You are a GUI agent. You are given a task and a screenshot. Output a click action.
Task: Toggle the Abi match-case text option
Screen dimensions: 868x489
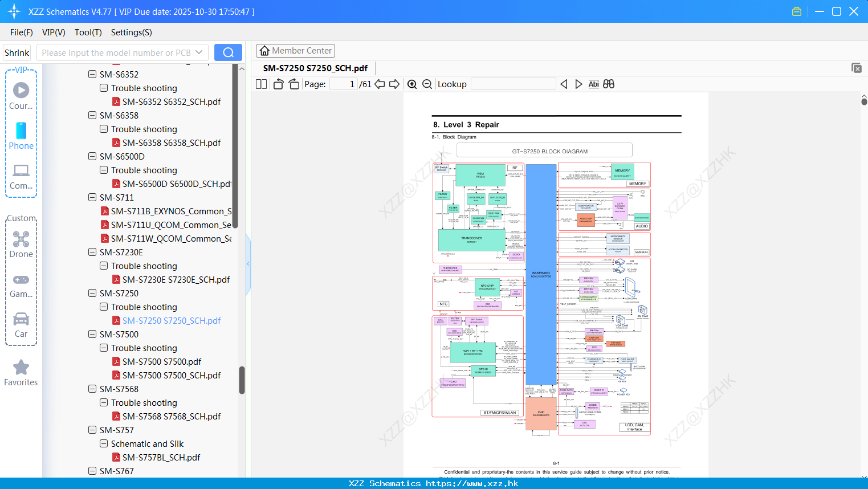pyautogui.click(x=594, y=84)
